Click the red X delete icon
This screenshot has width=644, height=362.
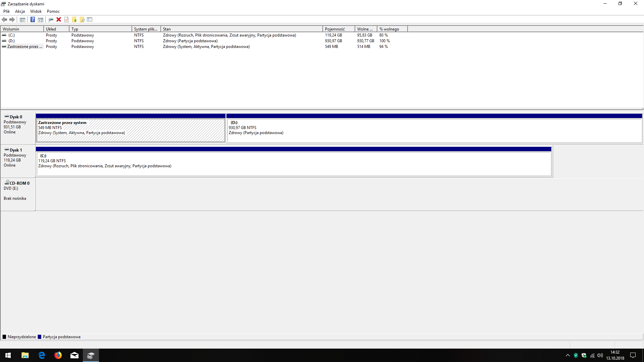pos(59,19)
